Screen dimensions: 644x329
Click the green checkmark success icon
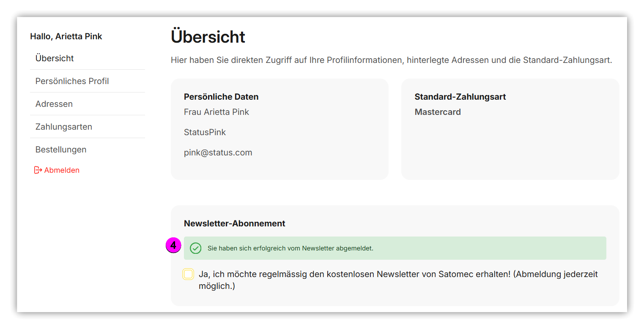[x=195, y=248]
